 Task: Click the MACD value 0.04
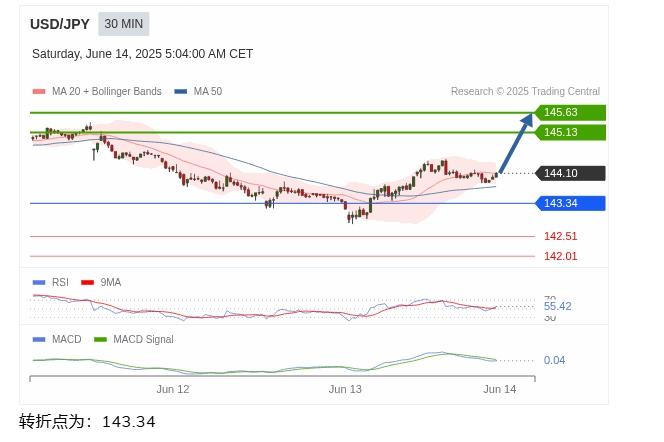[x=554, y=360]
